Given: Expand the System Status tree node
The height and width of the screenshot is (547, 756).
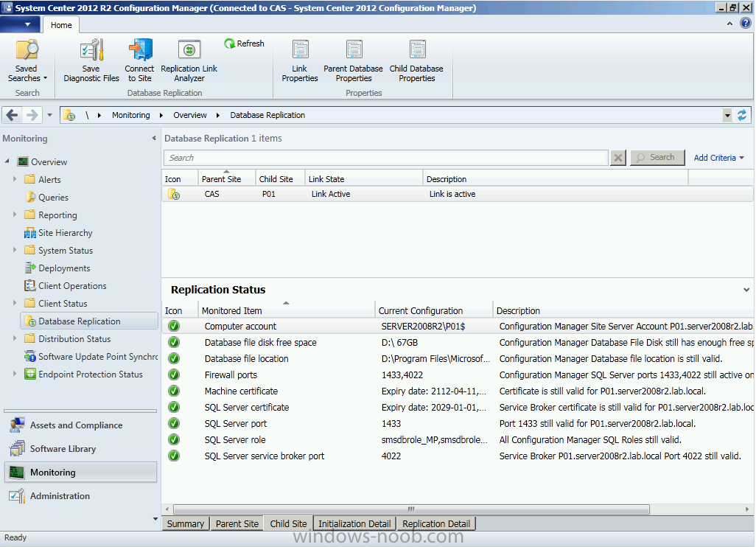Looking at the screenshot, I should click(15, 250).
